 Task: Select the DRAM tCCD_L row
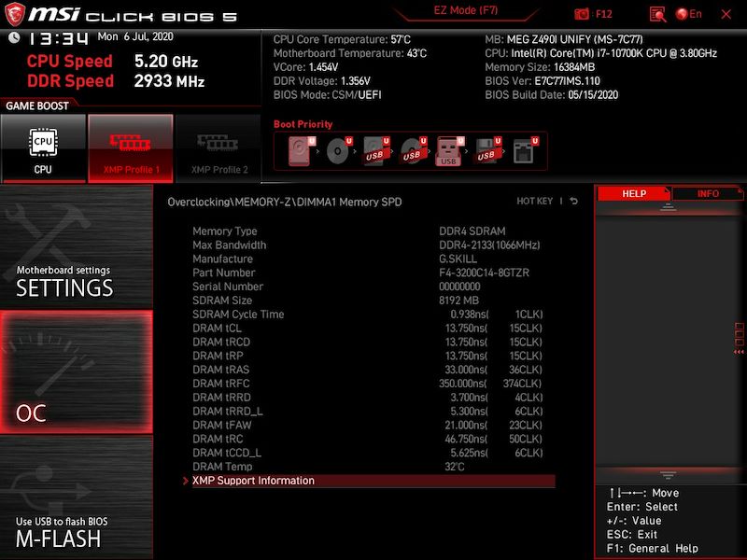click(x=373, y=453)
